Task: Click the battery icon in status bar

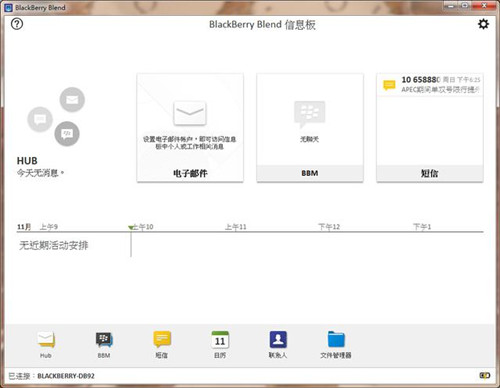Action: pyautogui.click(x=485, y=376)
